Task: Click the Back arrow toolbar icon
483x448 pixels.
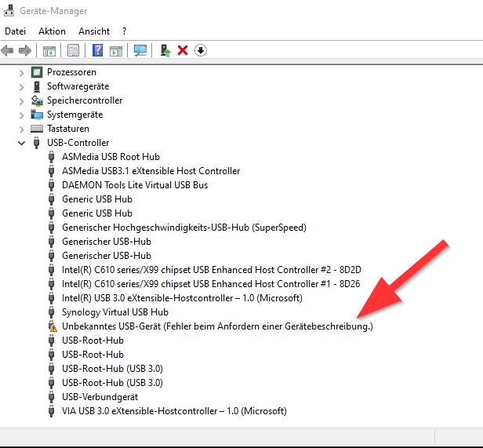Action: [7, 50]
